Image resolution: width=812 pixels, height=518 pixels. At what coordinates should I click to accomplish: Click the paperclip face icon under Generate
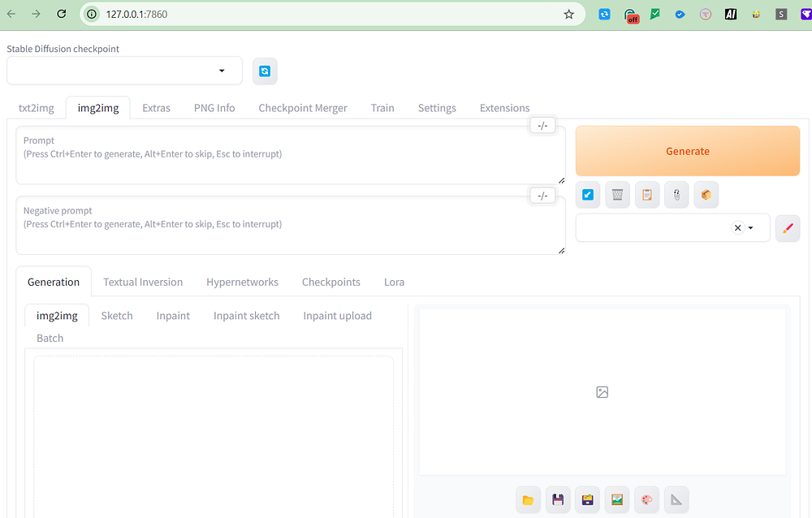click(677, 195)
